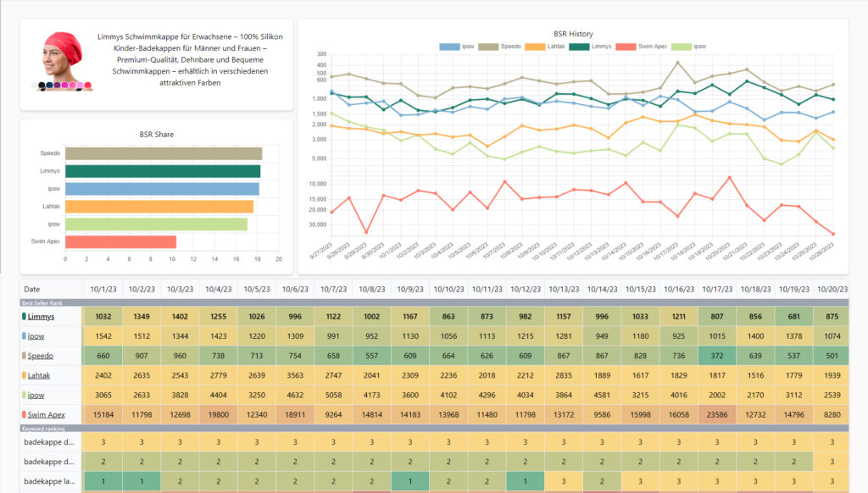Click the Swim Apex cell "8280"
This screenshot has height=493, width=868.
[x=832, y=414]
